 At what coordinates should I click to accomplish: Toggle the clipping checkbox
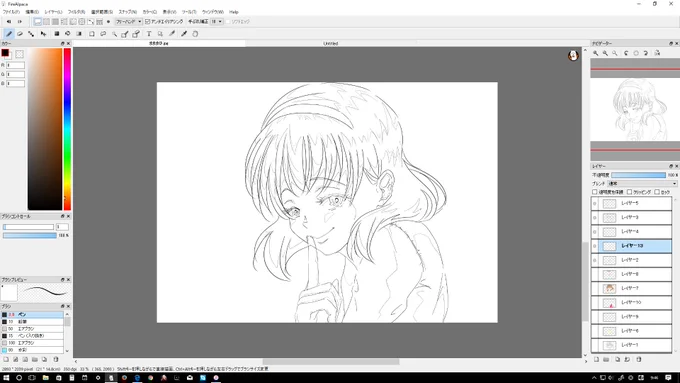630,192
